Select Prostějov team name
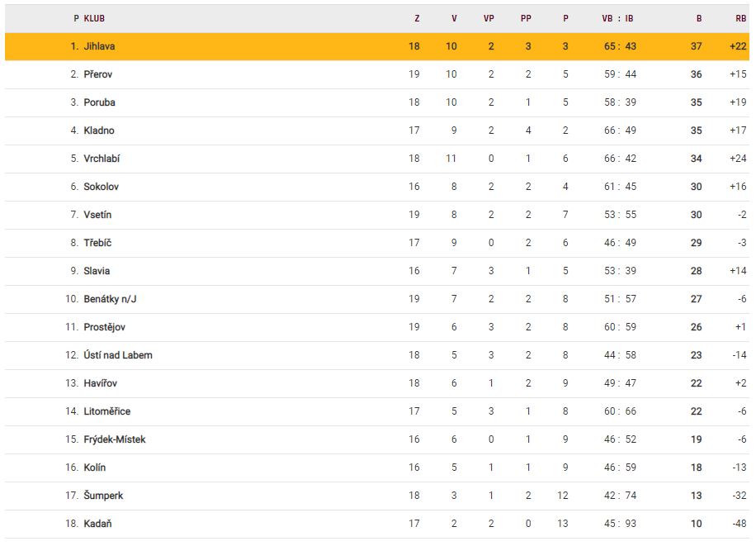 104,327
